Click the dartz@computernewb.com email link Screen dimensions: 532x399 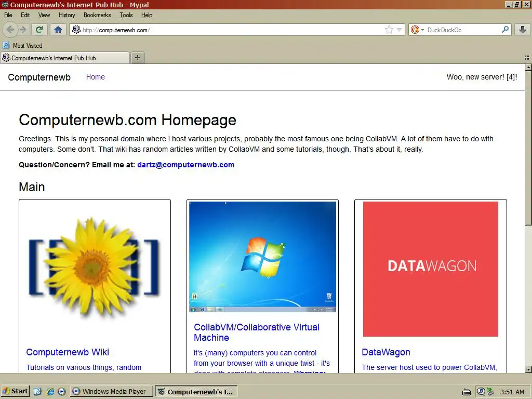tap(185, 165)
